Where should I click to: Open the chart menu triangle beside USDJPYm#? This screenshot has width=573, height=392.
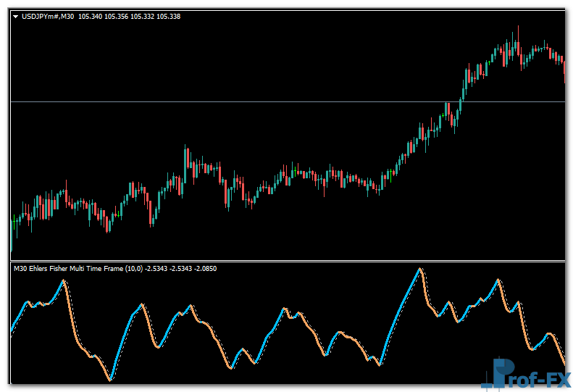[15, 16]
